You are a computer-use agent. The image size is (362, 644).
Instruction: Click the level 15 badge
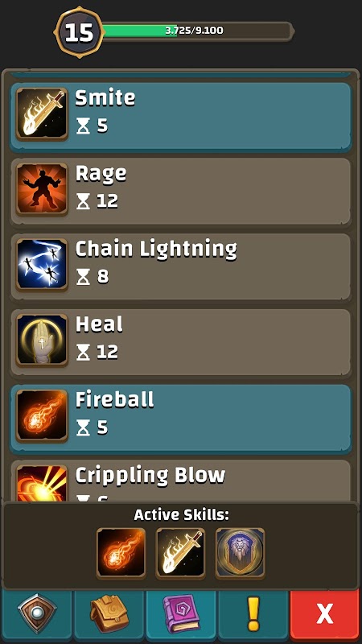tap(79, 32)
